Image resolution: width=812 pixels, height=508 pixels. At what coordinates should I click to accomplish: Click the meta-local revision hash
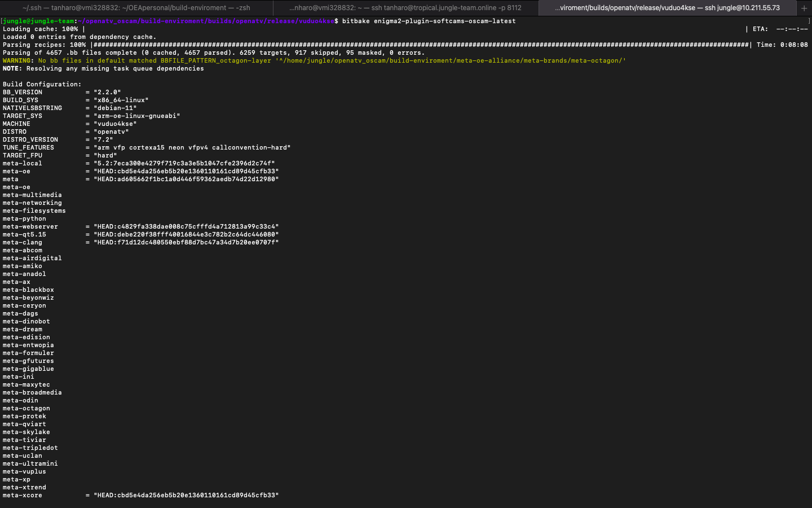coord(184,163)
